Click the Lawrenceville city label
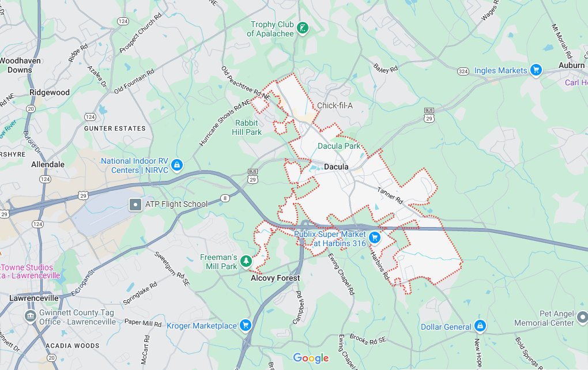588x370 pixels. click(x=34, y=298)
